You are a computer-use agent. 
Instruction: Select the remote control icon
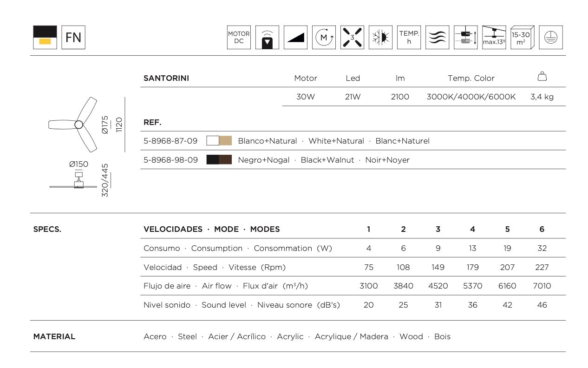point(267,38)
